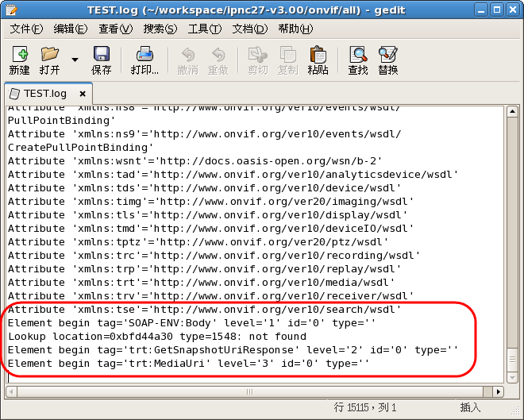Open Find with the 查找 icon
This screenshot has width=524, height=420.
pos(358,55)
